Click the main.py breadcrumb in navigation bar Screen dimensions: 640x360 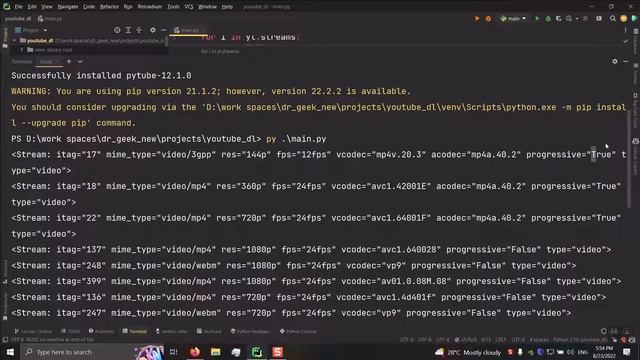tap(50, 19)
